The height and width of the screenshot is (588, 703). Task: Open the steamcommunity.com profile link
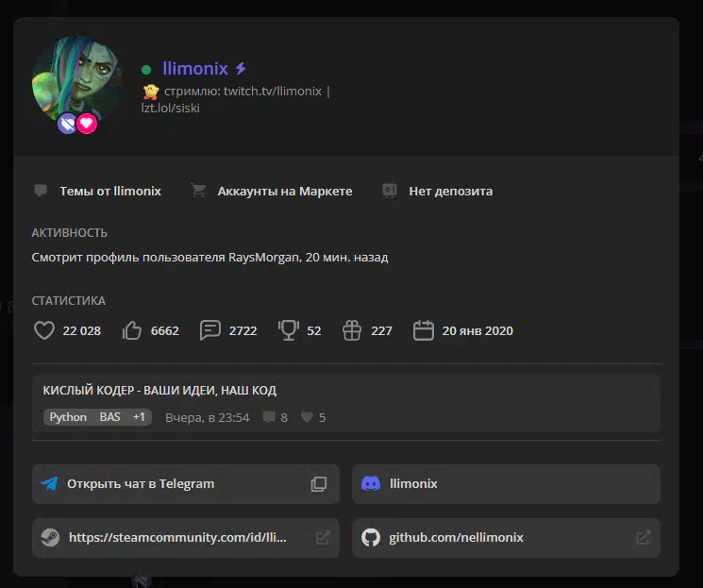click(x=177, y=537)
